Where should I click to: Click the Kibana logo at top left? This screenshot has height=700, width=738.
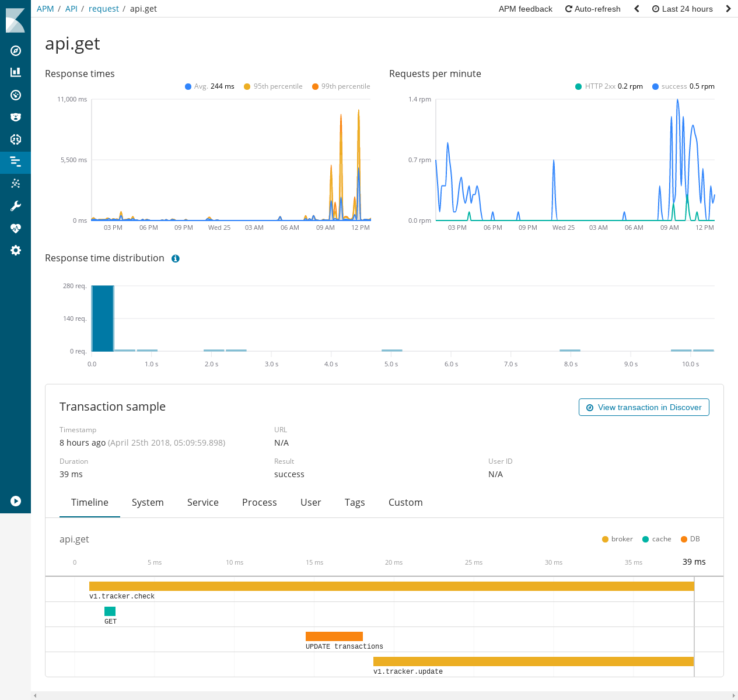click(x=15, y=19)
